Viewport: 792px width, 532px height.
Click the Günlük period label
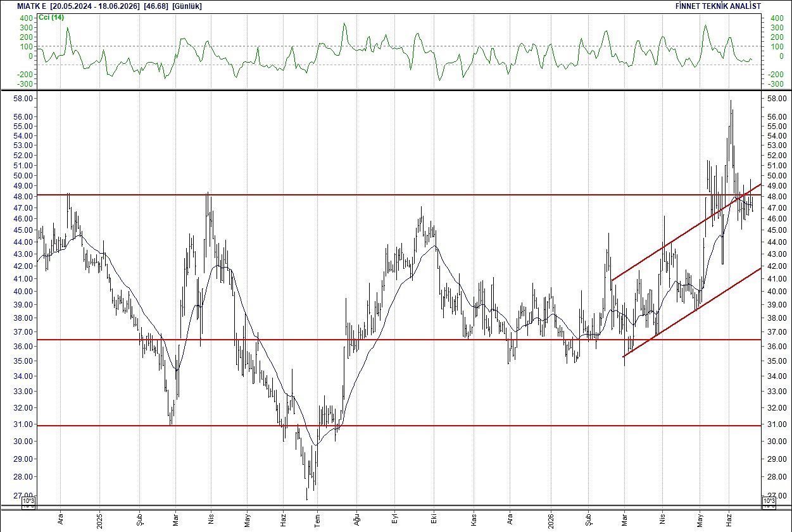pyautogui.click(x=189, y=6)
